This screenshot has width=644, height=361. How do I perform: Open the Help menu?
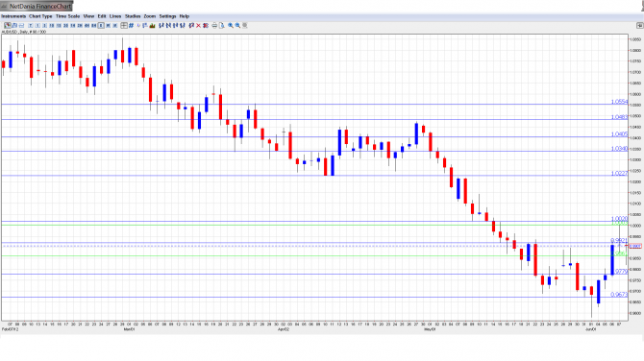[184, 16]
